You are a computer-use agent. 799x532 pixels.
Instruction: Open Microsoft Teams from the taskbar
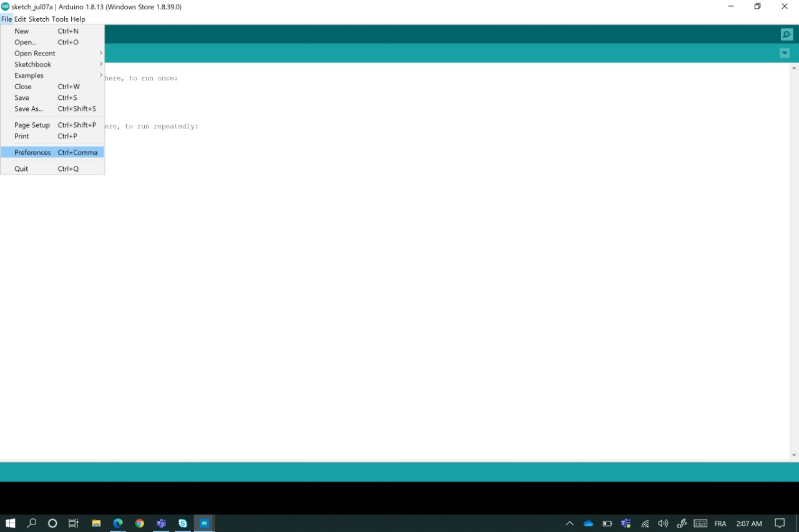click(x=161, y=523)
